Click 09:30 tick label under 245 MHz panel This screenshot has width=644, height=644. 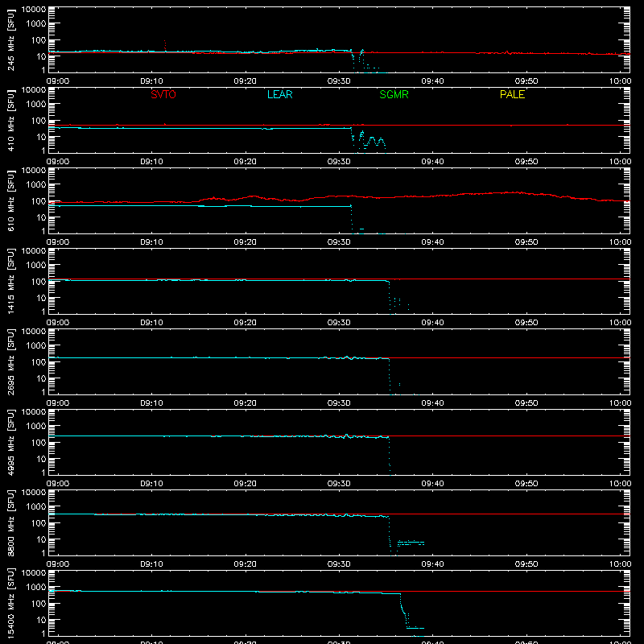(x=339, y=81)
